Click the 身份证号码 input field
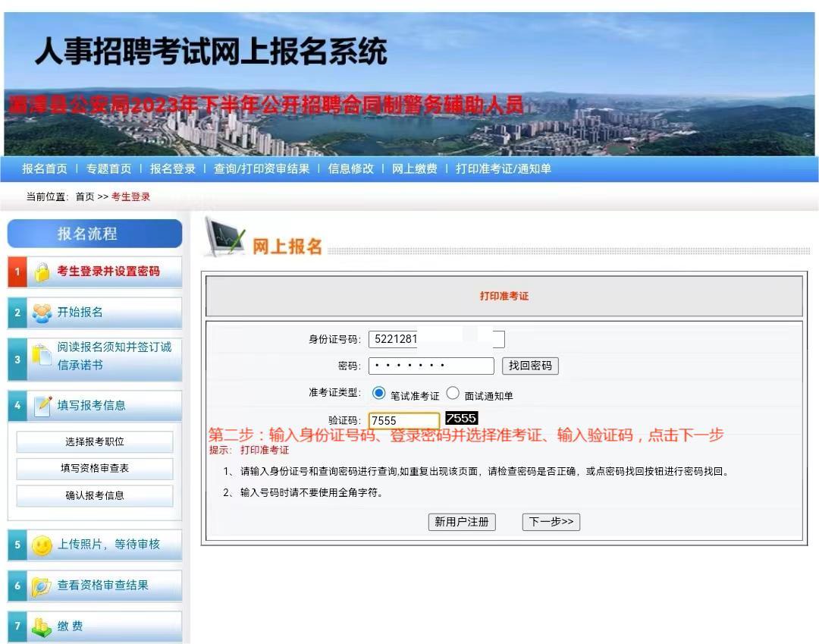The width and height of the screenshot is (819, 644). click(x=436, y=339)
